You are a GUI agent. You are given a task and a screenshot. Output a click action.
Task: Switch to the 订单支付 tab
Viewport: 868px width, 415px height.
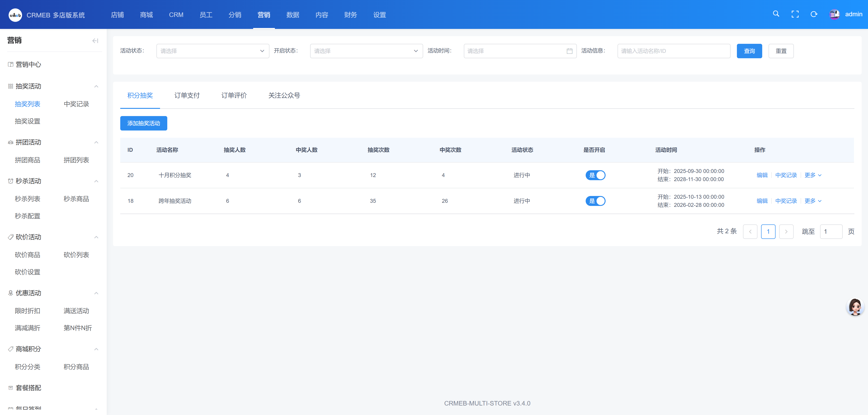click(187, 96)
